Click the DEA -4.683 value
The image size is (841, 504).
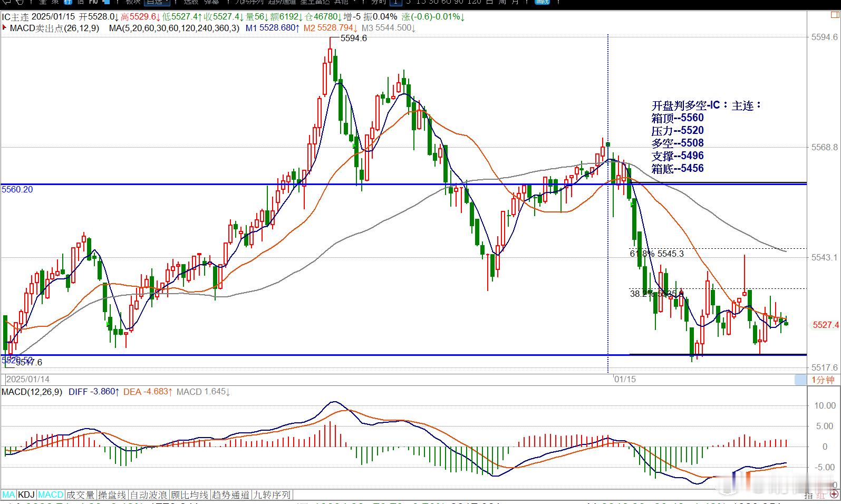(x=148, y=392)
